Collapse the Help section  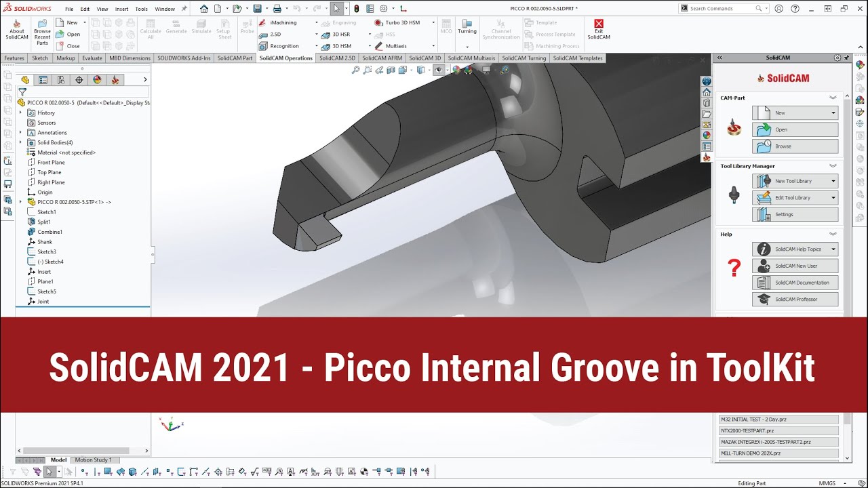point(833,235)
